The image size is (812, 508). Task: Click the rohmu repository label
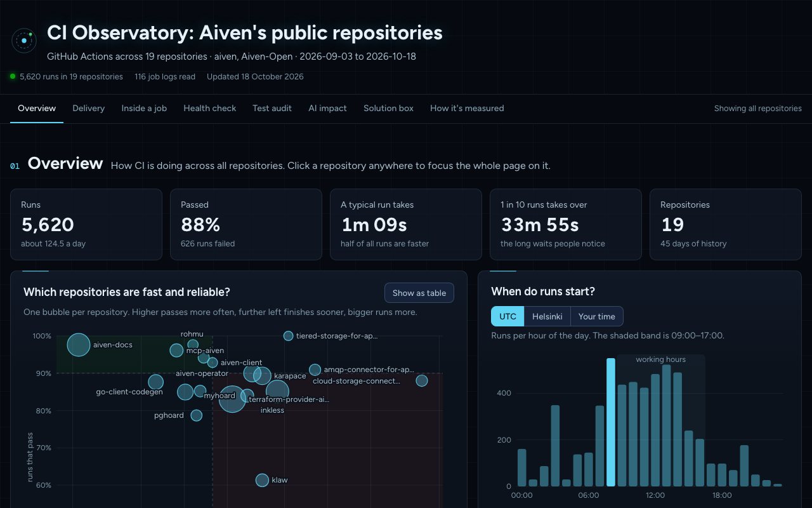click(192, 334)
